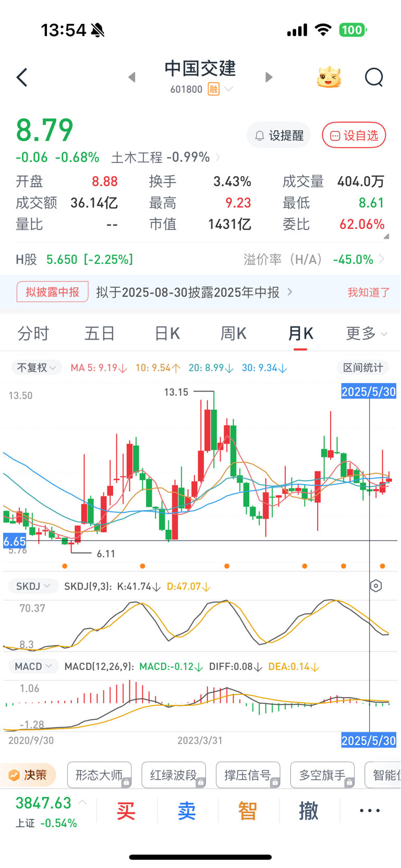Tap the 中国交建 stock title

(200, 68)
